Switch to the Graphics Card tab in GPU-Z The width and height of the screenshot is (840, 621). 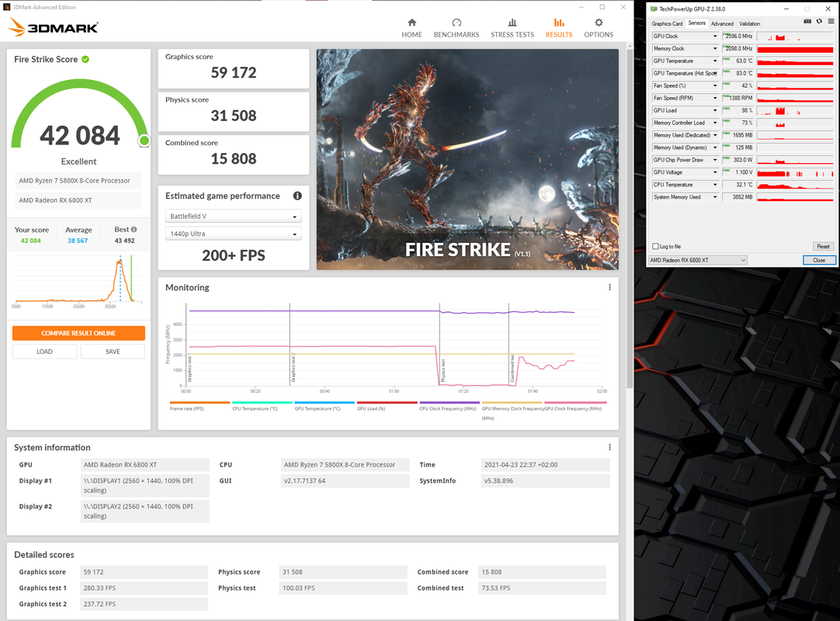(666, 23)
